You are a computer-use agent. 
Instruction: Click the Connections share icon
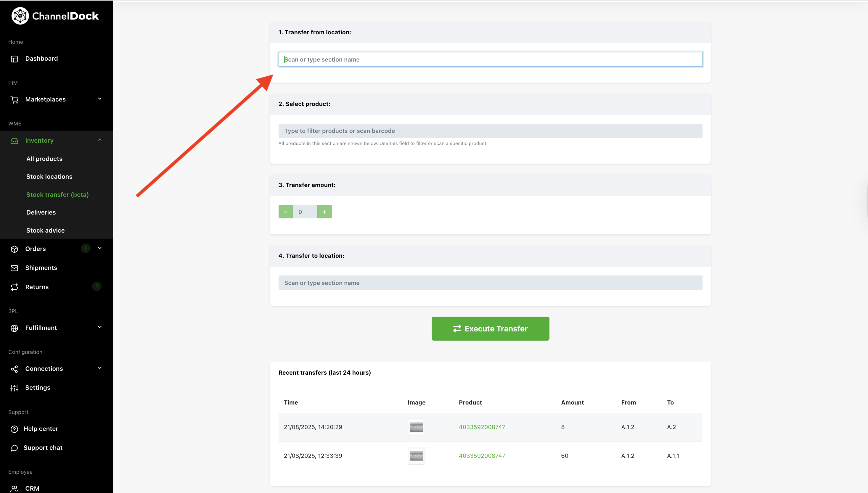coord(14,369)
